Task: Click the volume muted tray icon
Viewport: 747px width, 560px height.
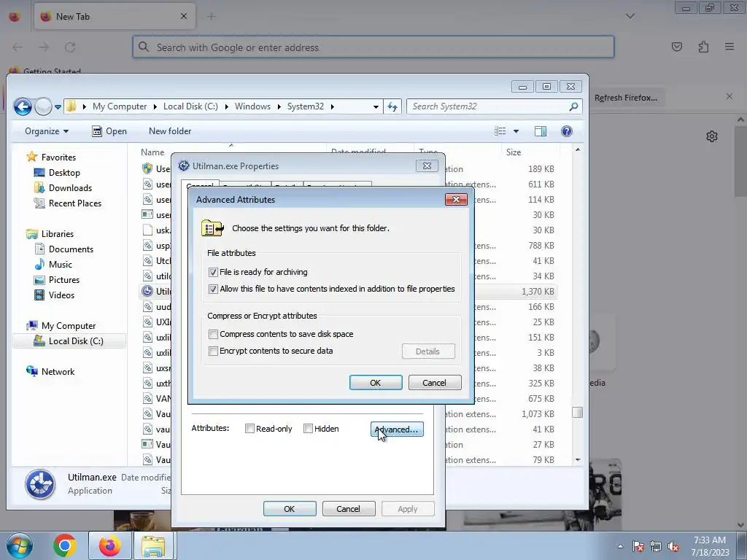Action: (x=673, y=547)
